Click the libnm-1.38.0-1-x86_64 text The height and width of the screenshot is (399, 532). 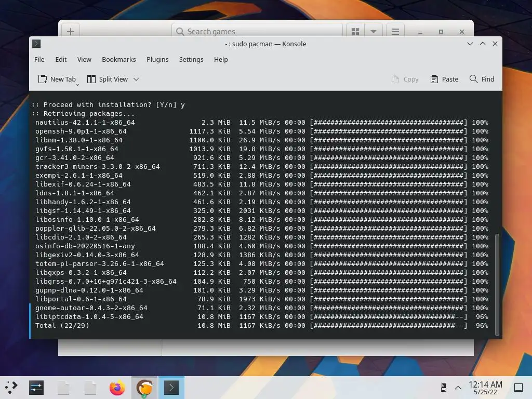79,140
